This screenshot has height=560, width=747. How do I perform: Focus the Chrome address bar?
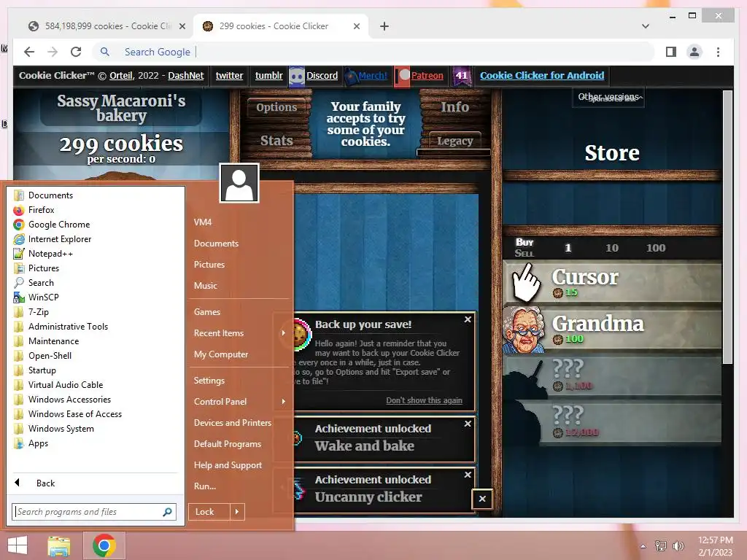coord(374,52)
